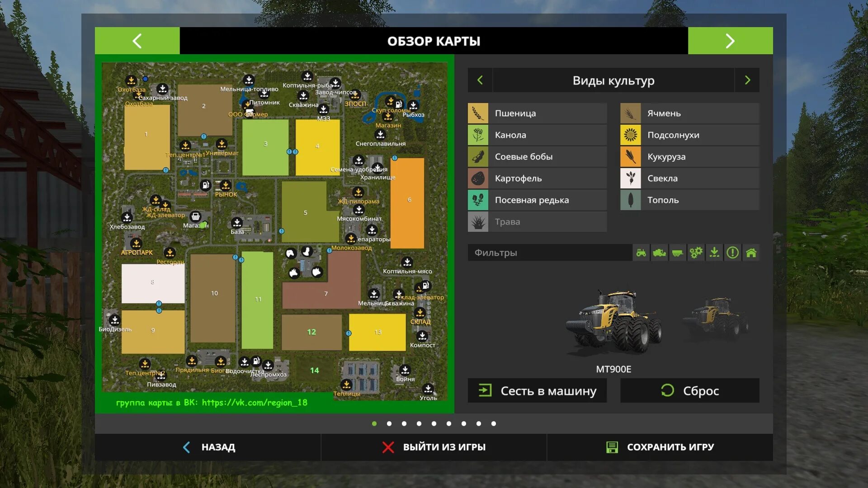
Task: Toggle exclamation missions filter icon
Action: 733,253
